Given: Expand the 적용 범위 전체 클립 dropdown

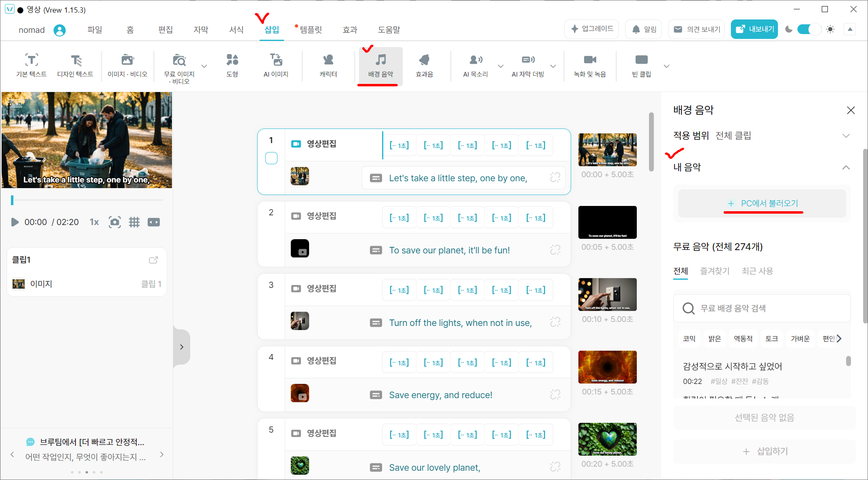Looking at the screenshot, I should coord(846,135).
